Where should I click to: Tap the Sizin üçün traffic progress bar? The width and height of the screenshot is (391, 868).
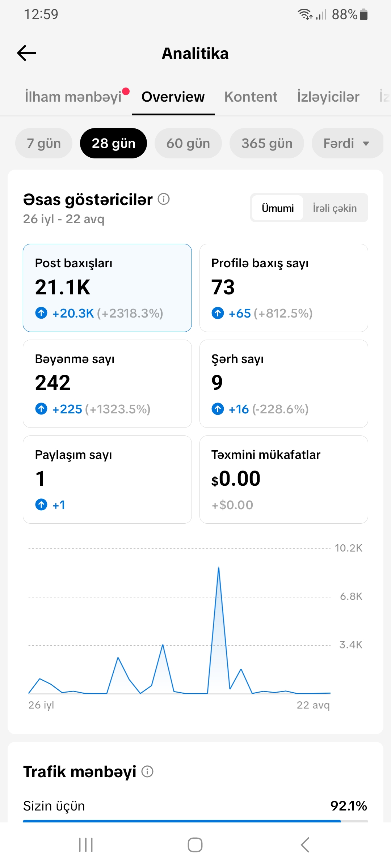tap(195, 821)
